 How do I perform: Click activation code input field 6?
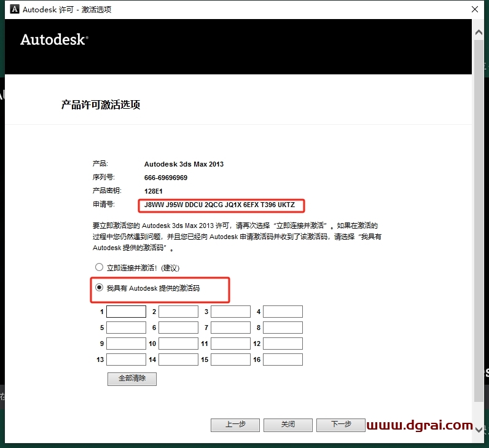[x=178, y=328]
